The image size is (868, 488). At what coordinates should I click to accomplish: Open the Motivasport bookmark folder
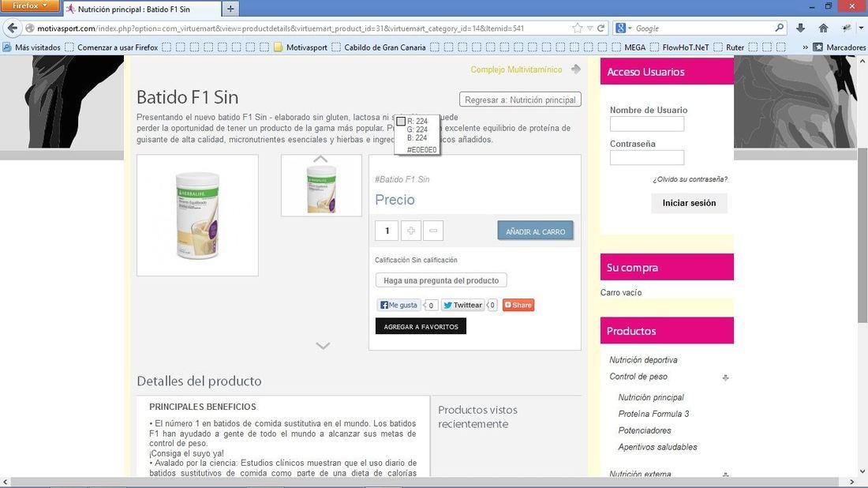(301, 47)
